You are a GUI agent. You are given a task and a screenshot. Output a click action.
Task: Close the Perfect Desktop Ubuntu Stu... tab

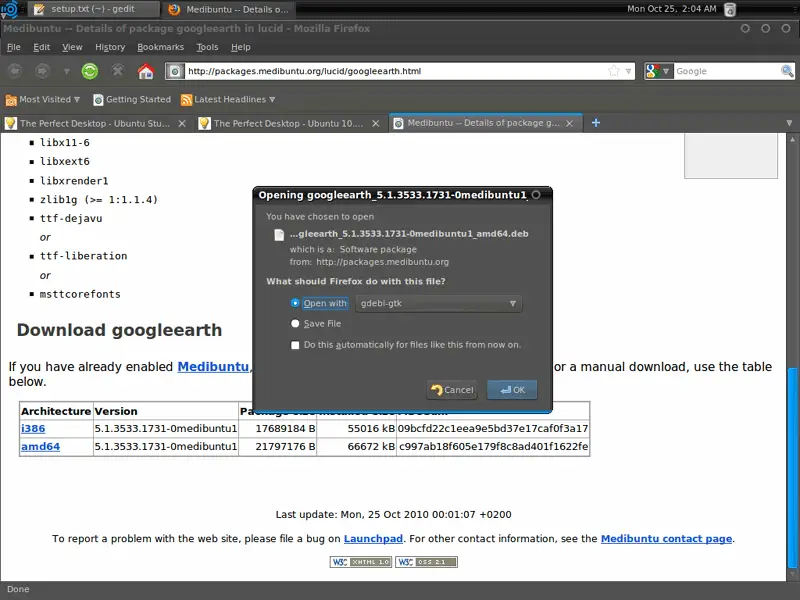[x=182, y=123]
